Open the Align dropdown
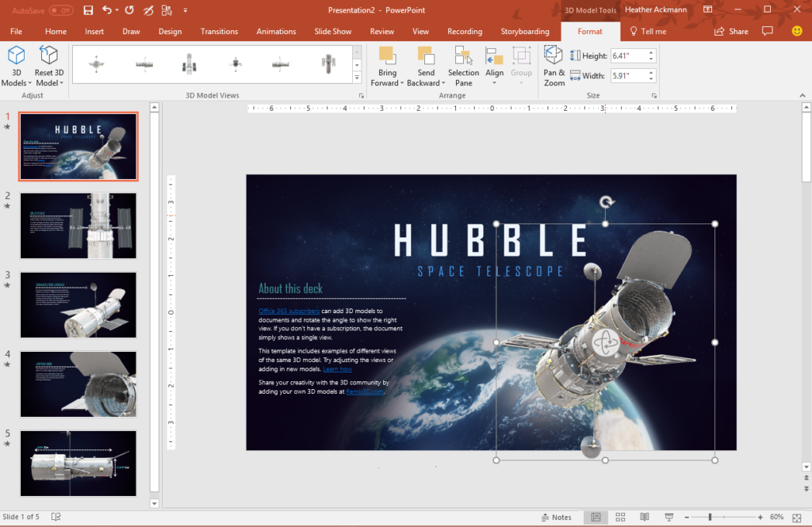 pyautogui.click(x=494, y=67)
